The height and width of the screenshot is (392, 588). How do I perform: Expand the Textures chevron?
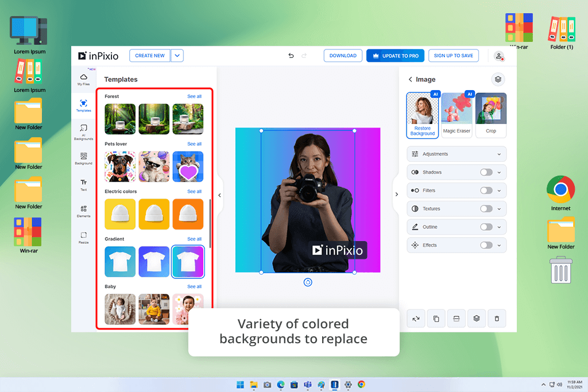pos(499,209)
